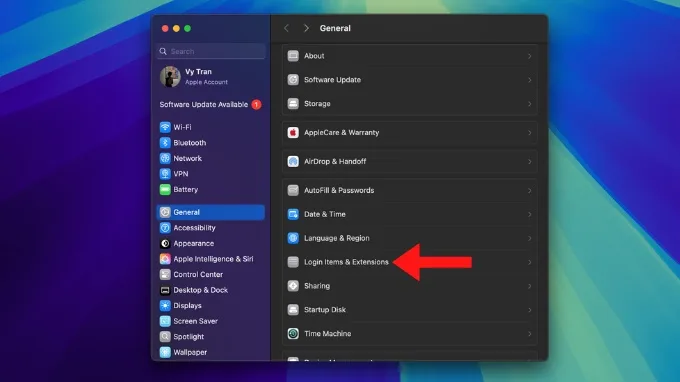Click the Date & Time icon
Image resolution: width=680 pixels, height=382 pixels.
pos(293,214)
